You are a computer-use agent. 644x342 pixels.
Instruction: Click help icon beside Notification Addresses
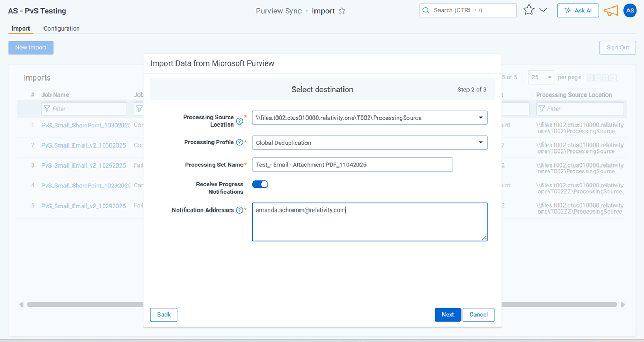[x=239, y=210]
